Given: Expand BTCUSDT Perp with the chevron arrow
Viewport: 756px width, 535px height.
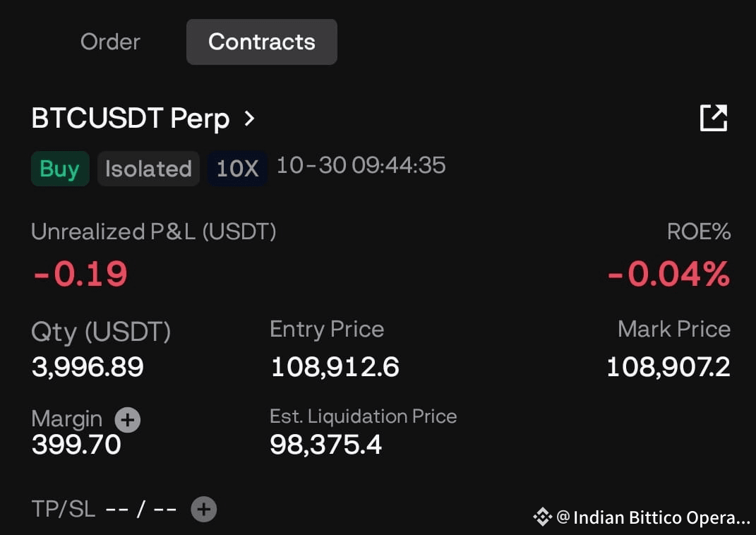Looking at the screenshot, I should pyautogui.click(x=248, y=118).
